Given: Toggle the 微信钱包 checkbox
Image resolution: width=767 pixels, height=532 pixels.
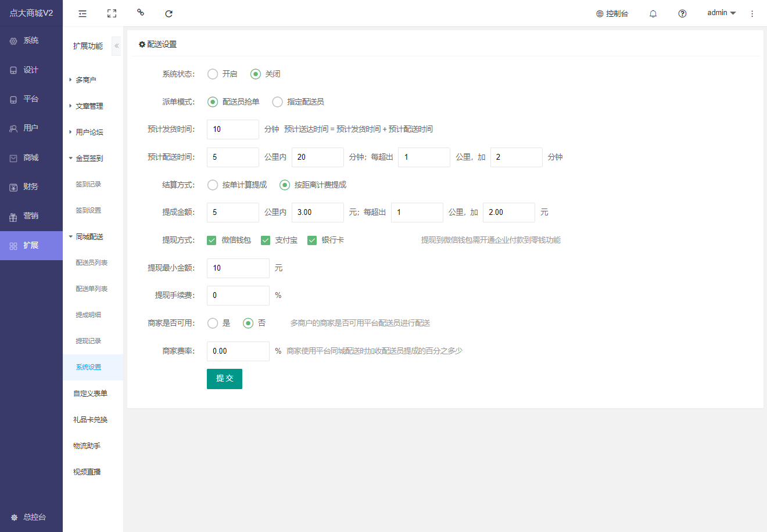Looking at the screenshot, I should point(229,240).
